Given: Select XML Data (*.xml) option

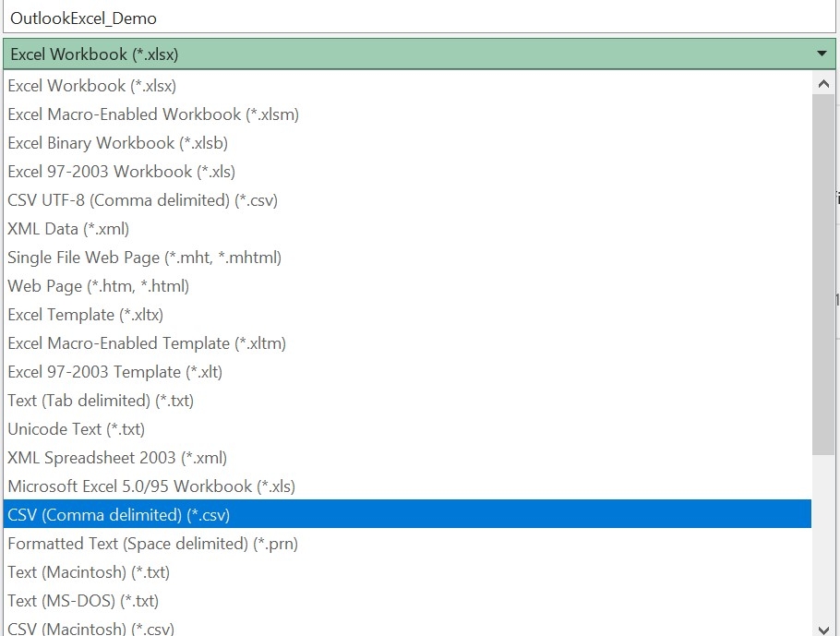Looking at the screenshot, I should [x=70, y=228].
